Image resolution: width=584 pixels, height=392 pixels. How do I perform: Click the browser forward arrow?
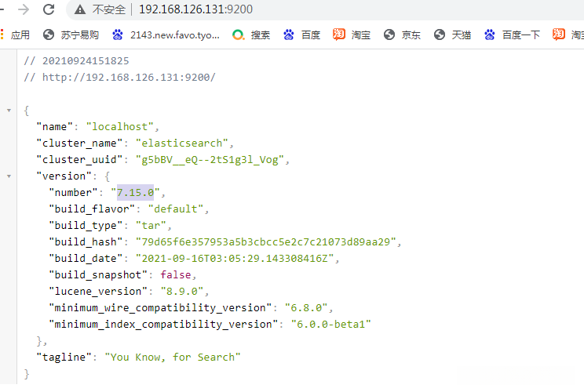click(24, 9)
